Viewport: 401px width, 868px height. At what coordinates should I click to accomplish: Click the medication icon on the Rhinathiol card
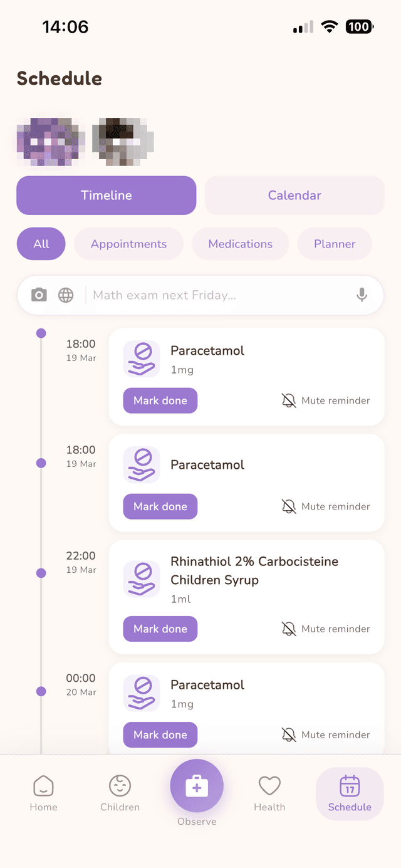142,578
